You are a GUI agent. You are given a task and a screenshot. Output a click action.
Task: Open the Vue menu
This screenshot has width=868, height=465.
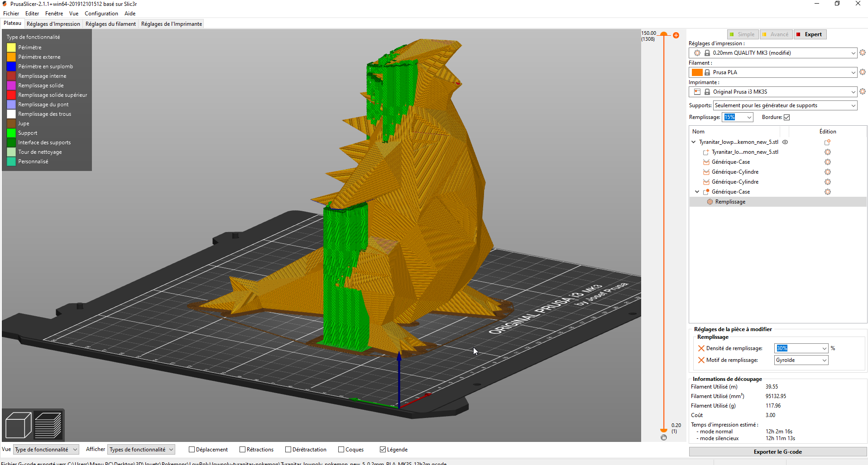74,14
